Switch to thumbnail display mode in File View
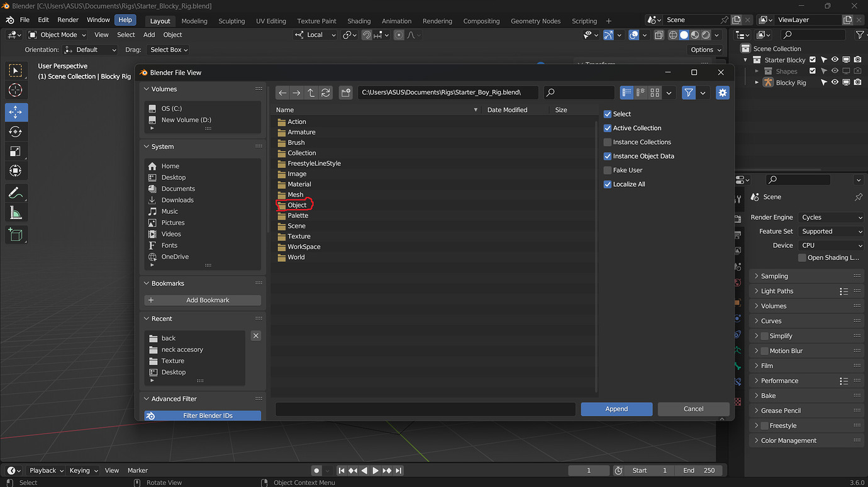The height and width of the screenshot is (487, 868). click(x=655, y=92)
